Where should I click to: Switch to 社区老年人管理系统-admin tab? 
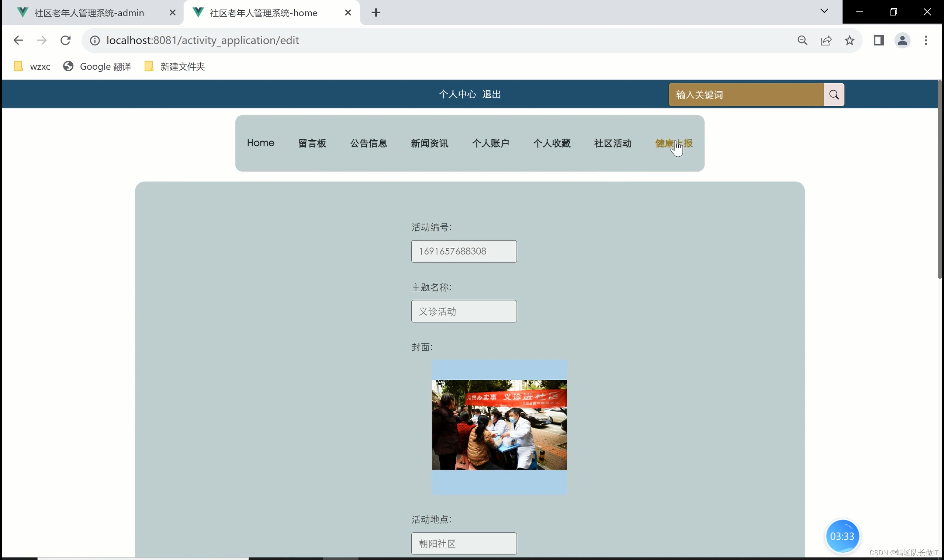click(89, 13)
